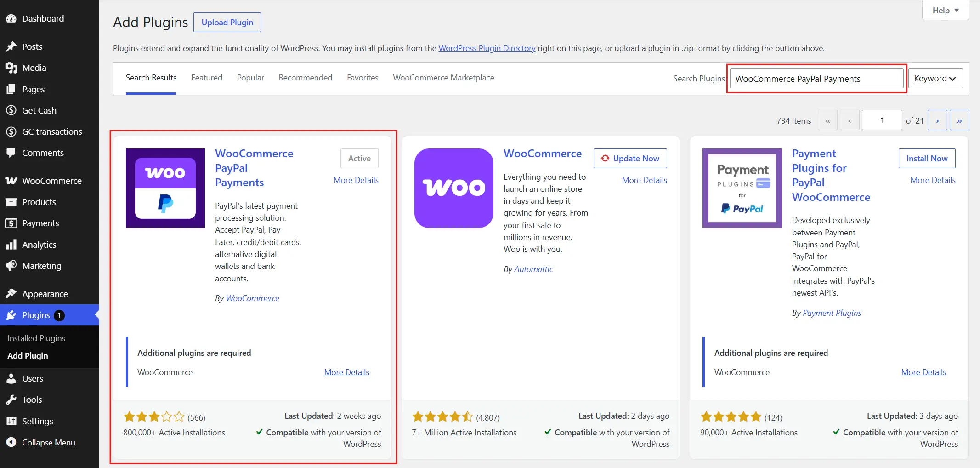Screen dimensions: 980x468
Task: Click the current page number field
Action: point(882,120)
